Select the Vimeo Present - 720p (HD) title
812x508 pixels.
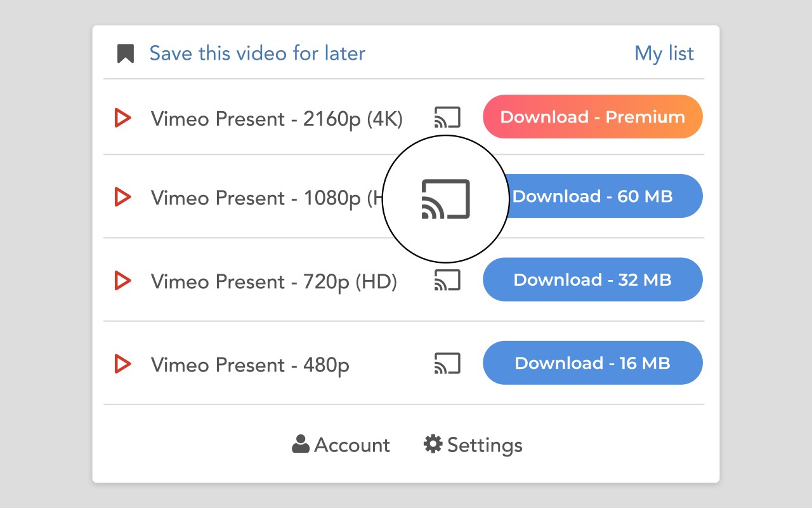tap(274, 281)
